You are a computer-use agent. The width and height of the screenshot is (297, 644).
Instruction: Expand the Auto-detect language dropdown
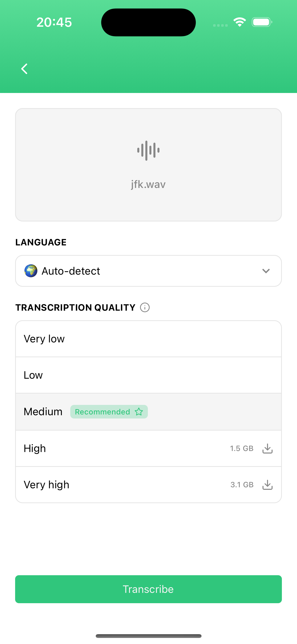pos(148,271)
